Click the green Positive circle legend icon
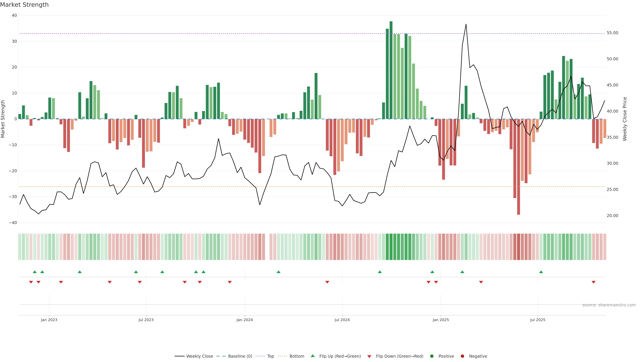The width and height of the screenshot is (644, 362). [432, 356]
